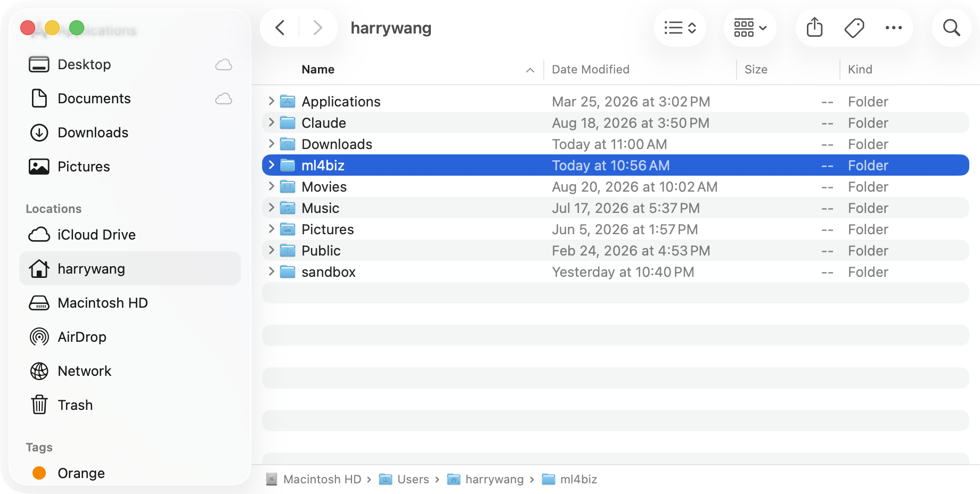Click ml4biz in the path bar
The image size is (980, 494).
[570, 479]
